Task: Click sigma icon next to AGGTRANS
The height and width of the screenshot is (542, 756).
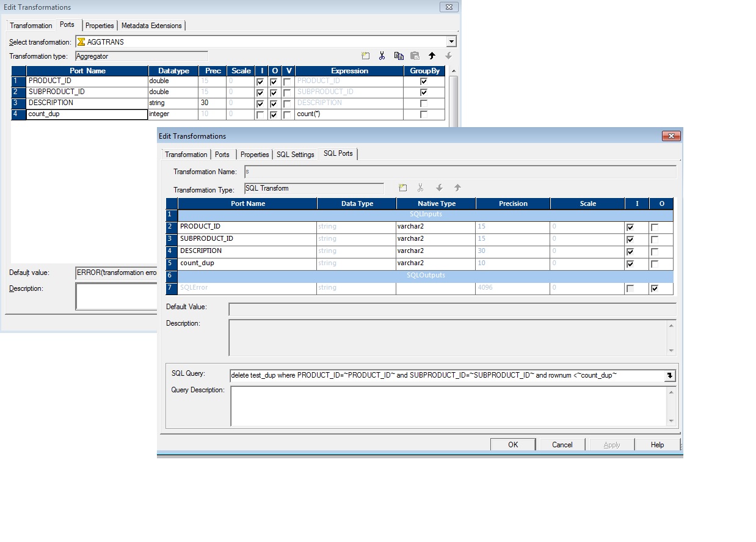Action: click(81, 42)
